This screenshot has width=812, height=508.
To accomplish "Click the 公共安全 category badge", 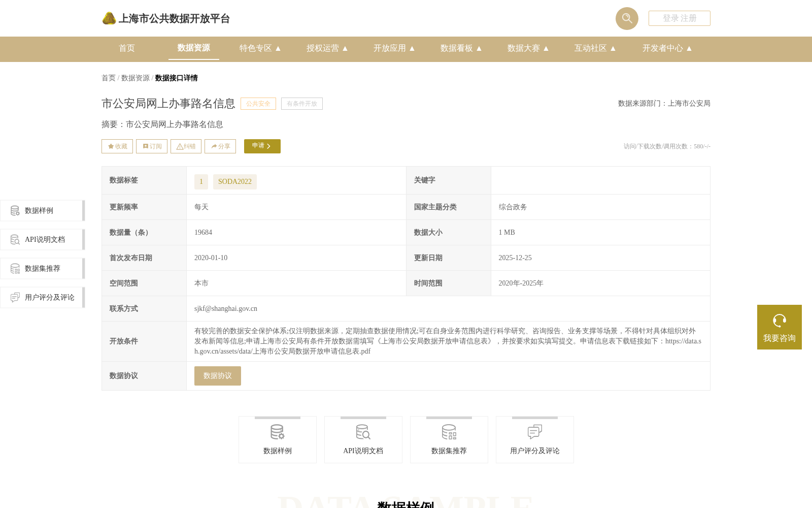I will (258, 104).
